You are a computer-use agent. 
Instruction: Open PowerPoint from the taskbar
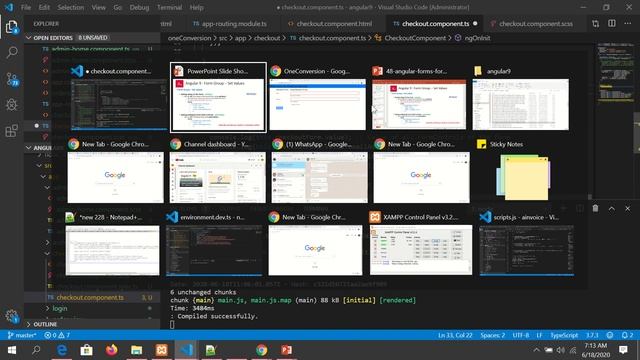[x=287, y=350]
